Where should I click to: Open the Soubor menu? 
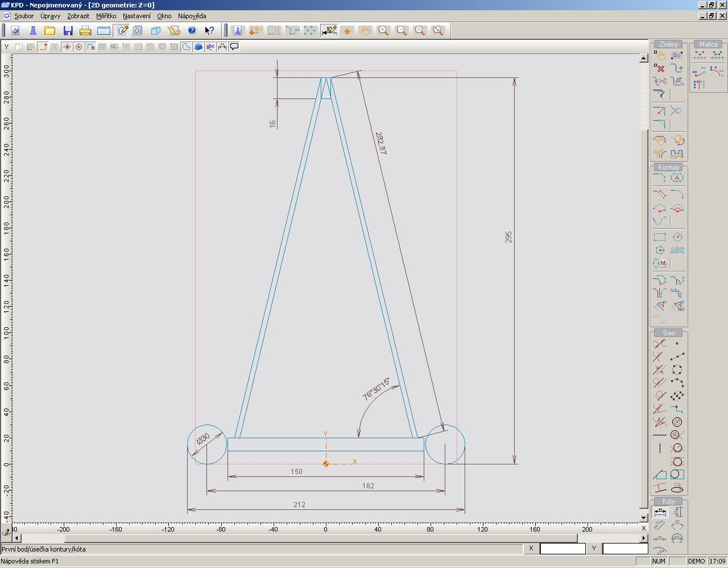coord(24,16)
